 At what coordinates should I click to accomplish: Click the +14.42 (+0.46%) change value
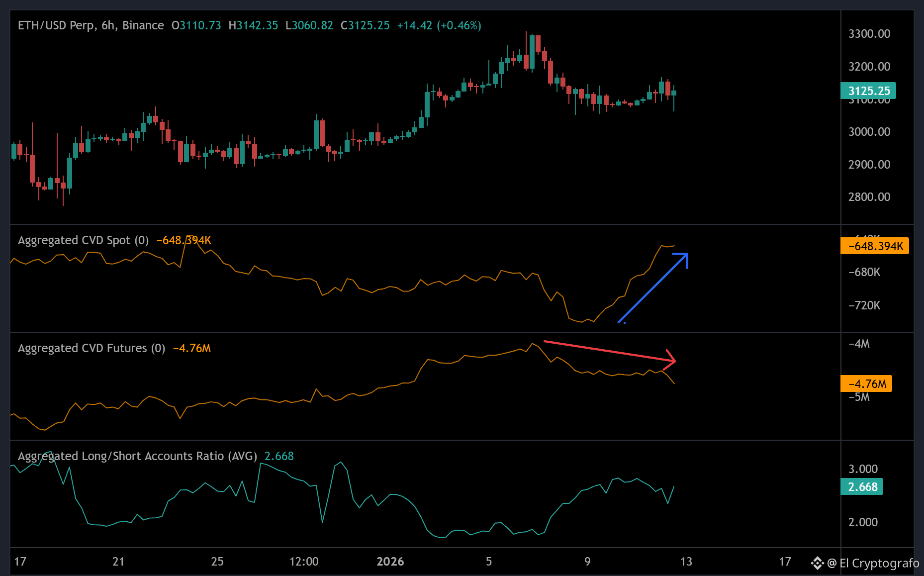pyautogui.click(x=439, y=25)
